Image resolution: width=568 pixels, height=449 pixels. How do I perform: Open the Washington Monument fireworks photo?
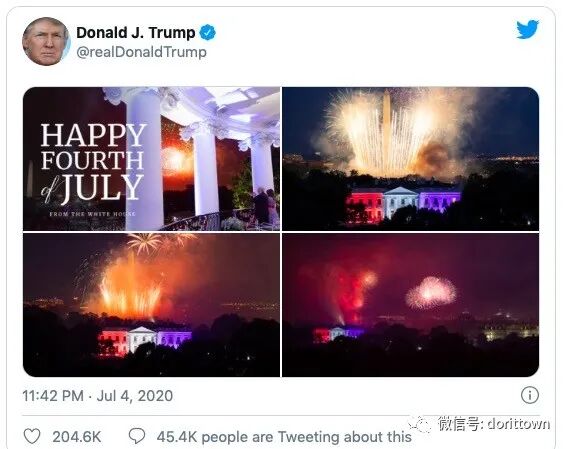click(x=410, y=159)
